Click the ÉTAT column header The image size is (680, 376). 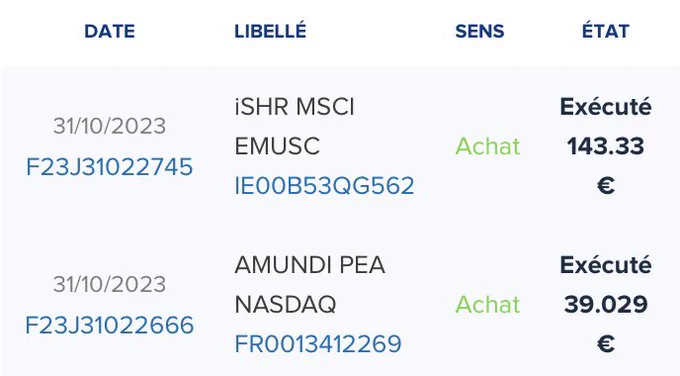[605, 31]
